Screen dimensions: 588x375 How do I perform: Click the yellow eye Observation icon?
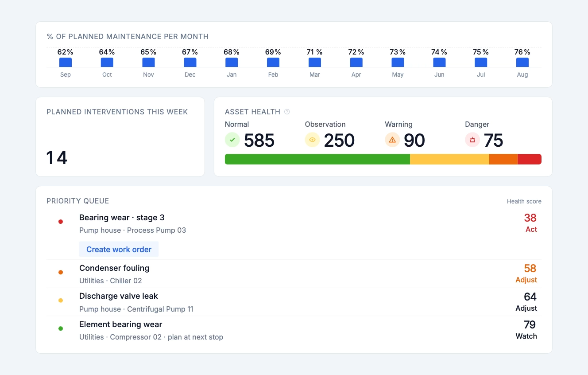pos(312,140)
